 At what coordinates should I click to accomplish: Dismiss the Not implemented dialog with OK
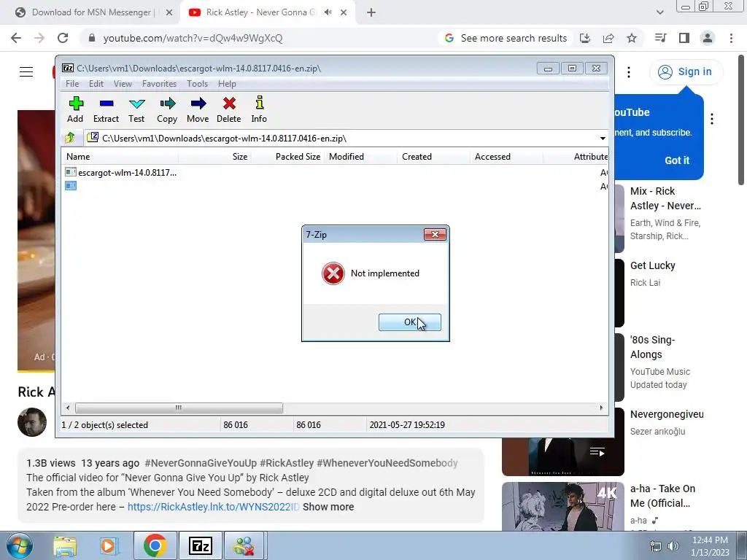tap(410, 322)
